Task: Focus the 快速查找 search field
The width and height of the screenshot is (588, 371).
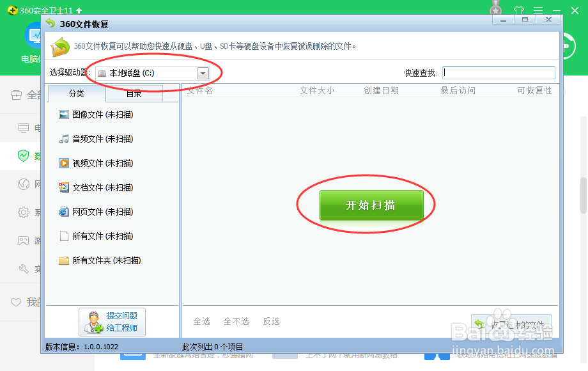Action: pyautogui.click(x=499, y=73)
